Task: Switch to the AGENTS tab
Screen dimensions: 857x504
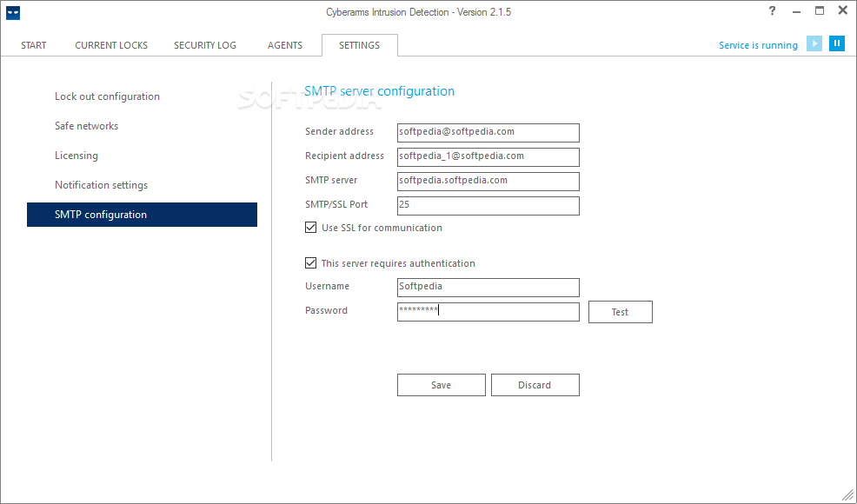Action: coord(285,45)
